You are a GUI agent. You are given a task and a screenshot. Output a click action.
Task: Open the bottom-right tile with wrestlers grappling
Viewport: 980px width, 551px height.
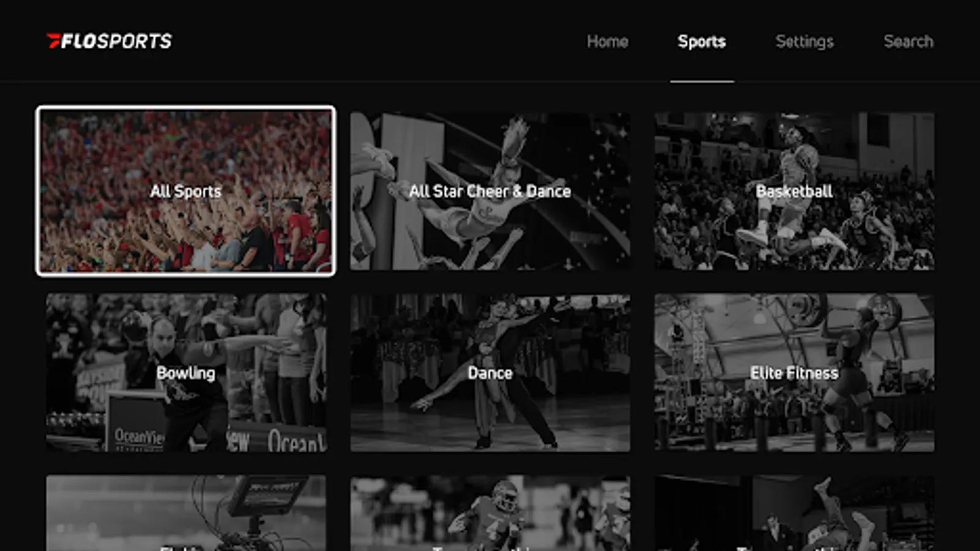(794, 513)
